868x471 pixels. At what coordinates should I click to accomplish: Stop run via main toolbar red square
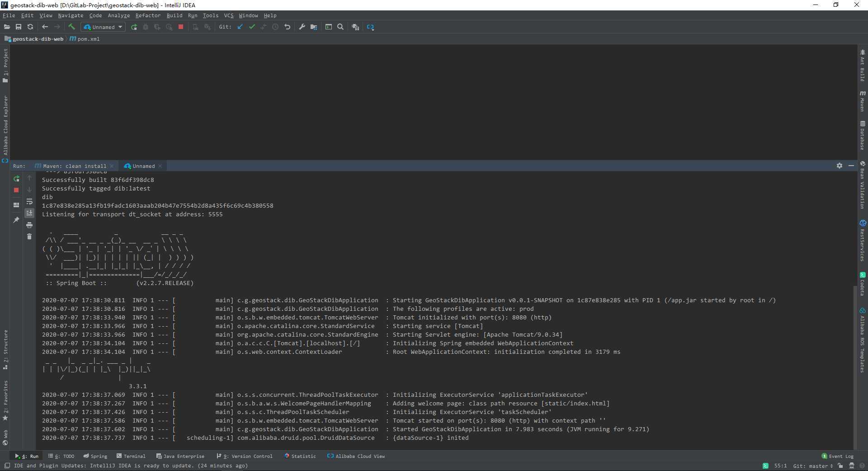(181, 27)
